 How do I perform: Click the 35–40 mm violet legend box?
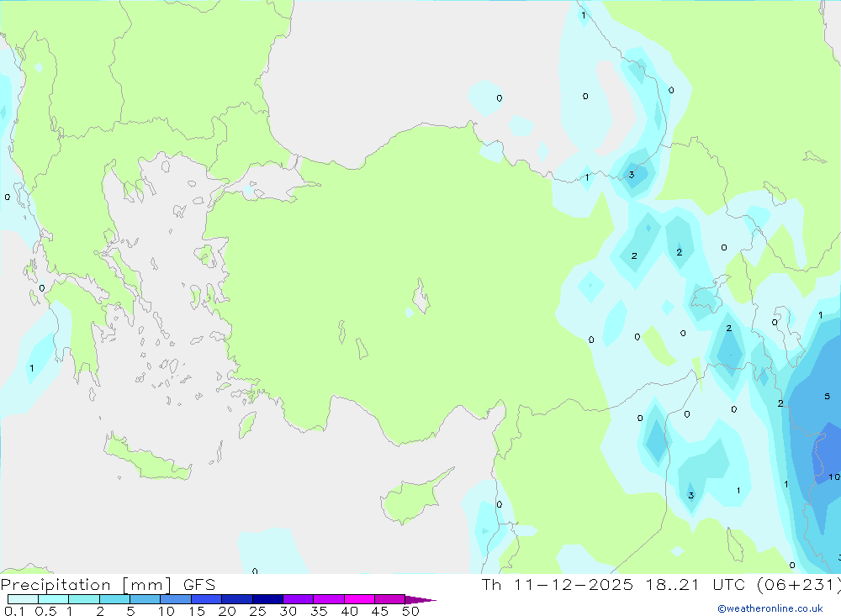click(x=329, y=599)
